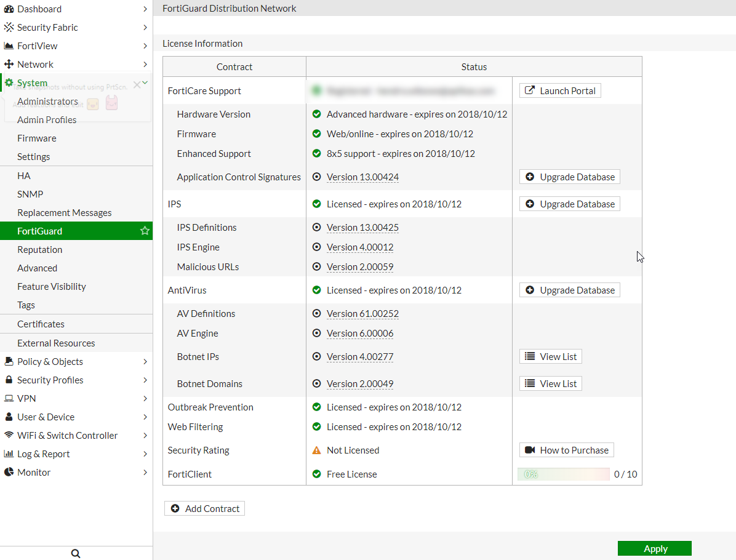Navigate to Feature Visibility
Viewport: 736px width, 560px height.
pos(76,286)
